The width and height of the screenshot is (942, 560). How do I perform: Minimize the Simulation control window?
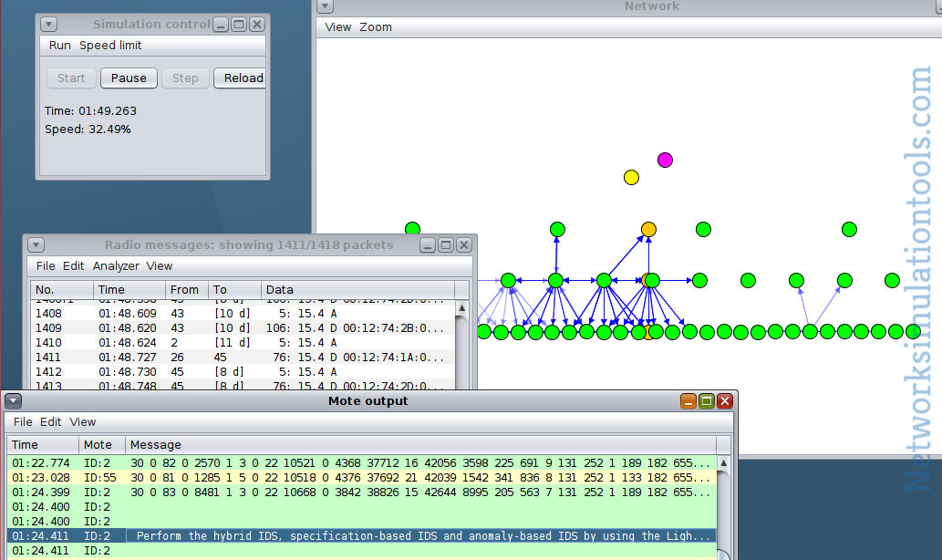click(x=221, y=25)
